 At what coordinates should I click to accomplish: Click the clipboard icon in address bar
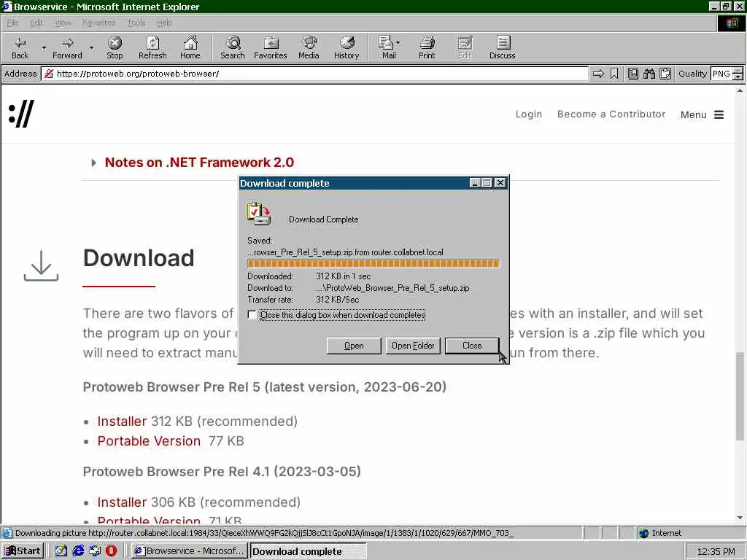point(665,74)
